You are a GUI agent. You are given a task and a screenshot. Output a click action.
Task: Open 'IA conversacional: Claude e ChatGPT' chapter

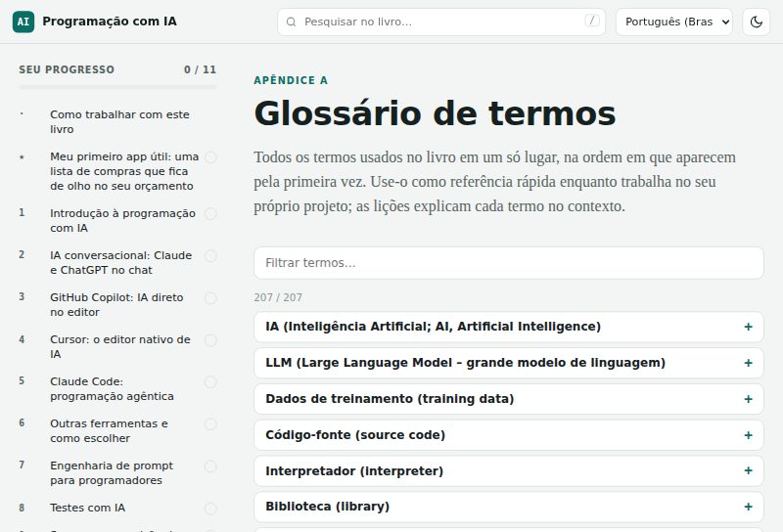point(120,262)
